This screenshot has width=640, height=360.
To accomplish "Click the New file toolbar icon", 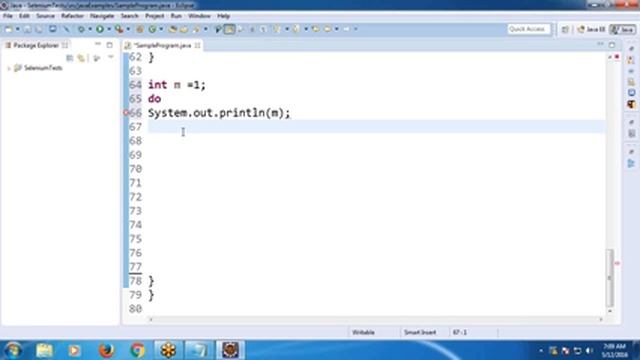I will click(x=9, y=29).
